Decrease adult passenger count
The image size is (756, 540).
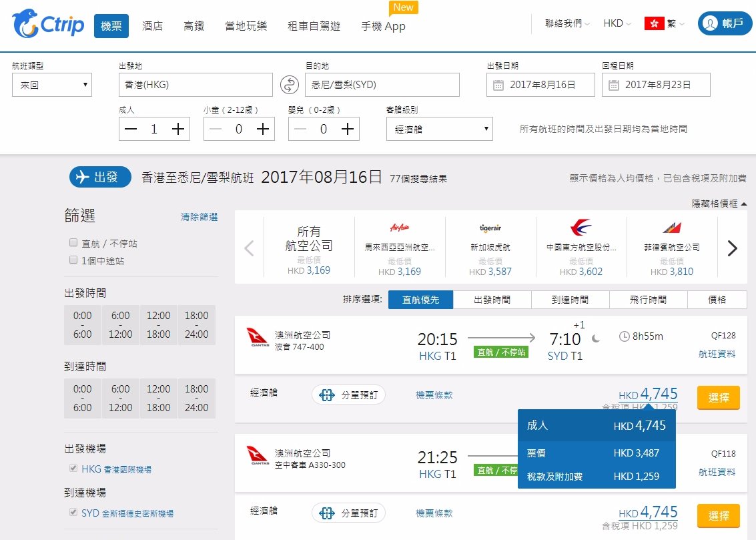tap(131, 129)
